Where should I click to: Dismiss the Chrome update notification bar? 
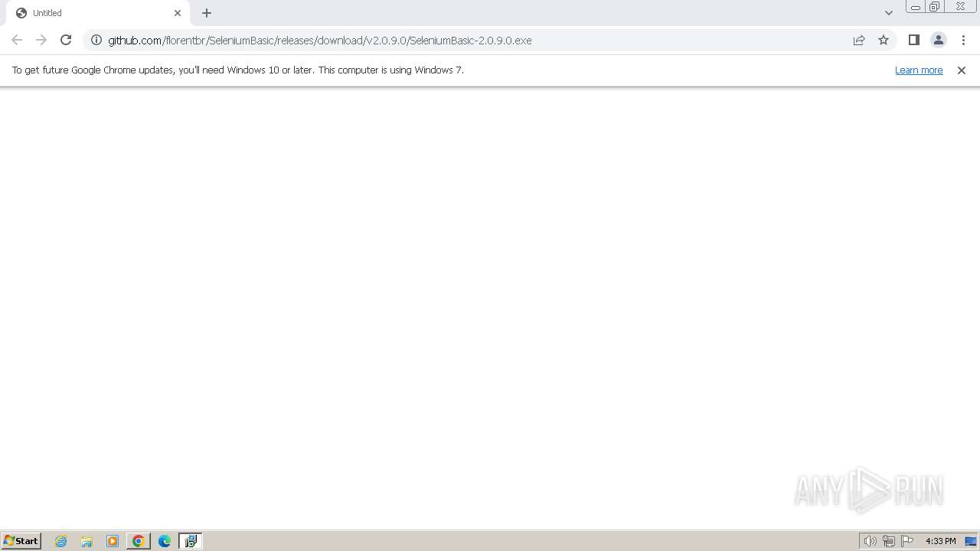pos(962,70)
